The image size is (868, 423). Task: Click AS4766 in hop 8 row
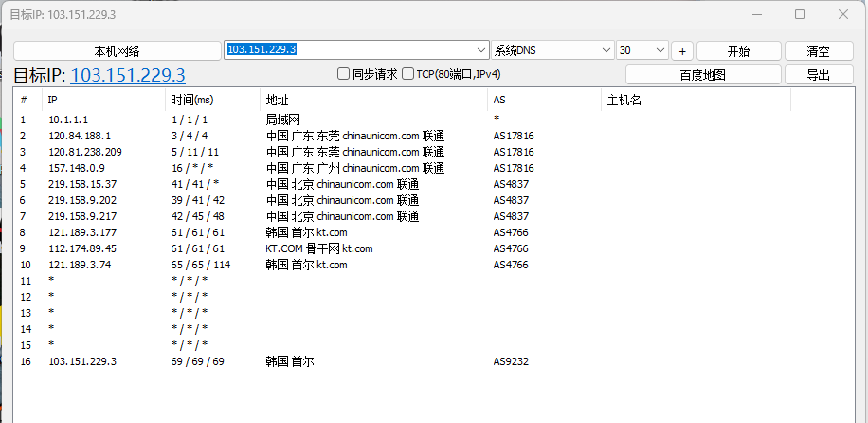pyautogui.click(x=511, y=232)
